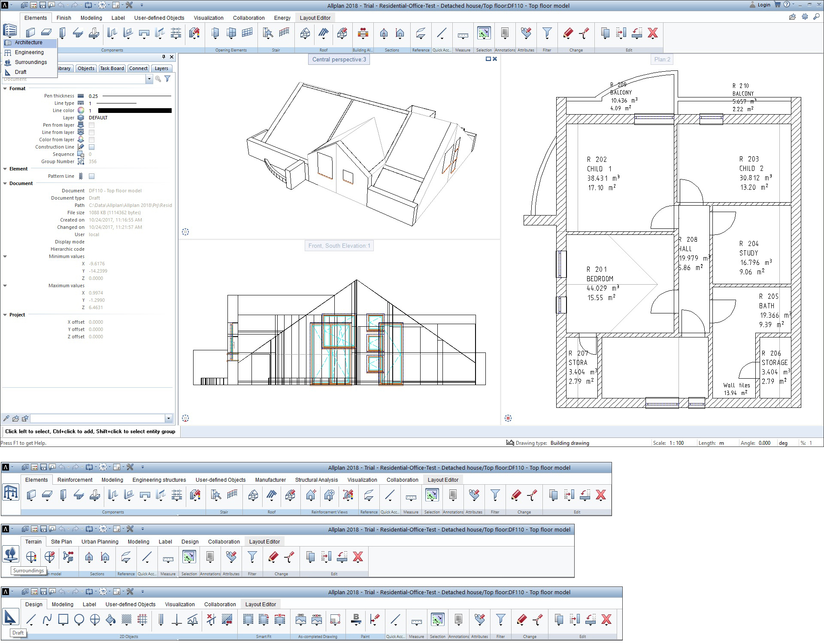Click the Pen thickness 0.25 line preview

tap(136, 96)
